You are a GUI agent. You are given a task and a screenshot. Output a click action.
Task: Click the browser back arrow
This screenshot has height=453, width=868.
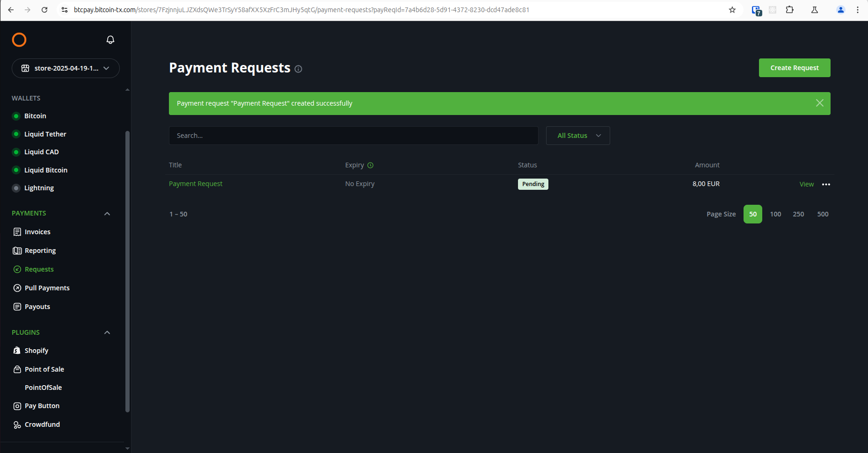point(11,10)
